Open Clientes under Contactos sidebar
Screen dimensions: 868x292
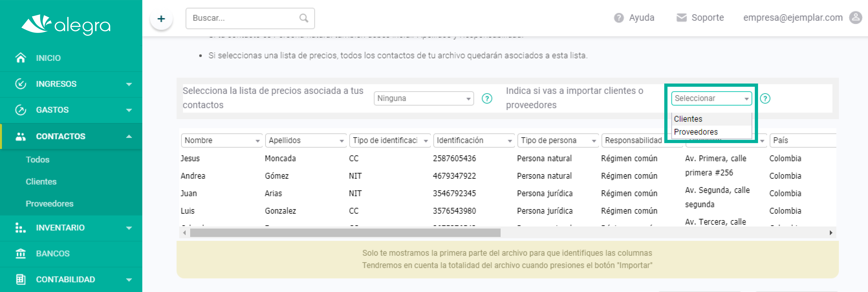tap(41, 181)
